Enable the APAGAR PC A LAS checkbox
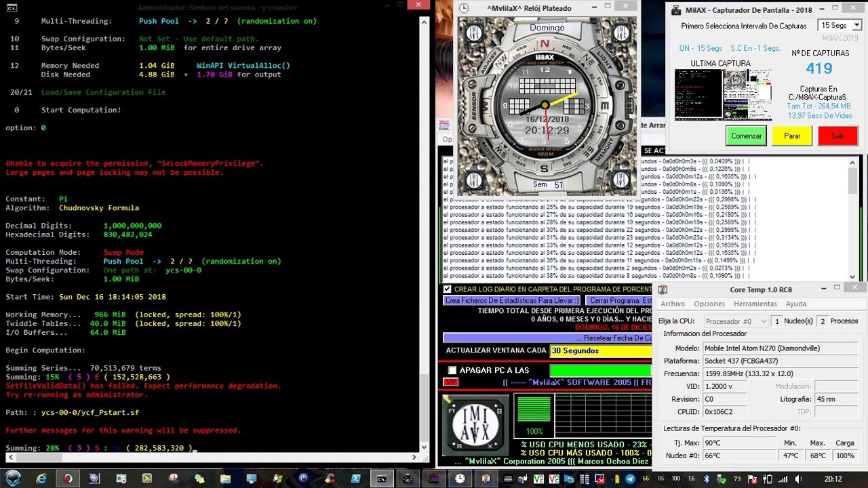Image resolution: width=868 pixels, height=488 pixels. pos(452,370)
